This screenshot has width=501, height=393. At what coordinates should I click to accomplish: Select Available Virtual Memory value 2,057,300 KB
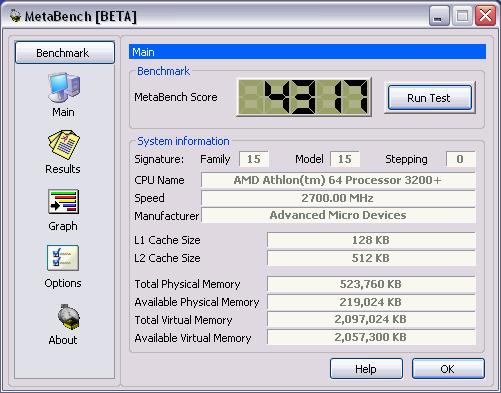(x=371, y=337)
